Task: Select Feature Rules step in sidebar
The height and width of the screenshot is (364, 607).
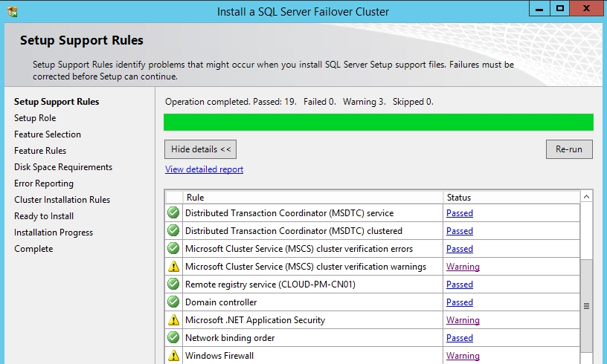Action: click(40, 150)
